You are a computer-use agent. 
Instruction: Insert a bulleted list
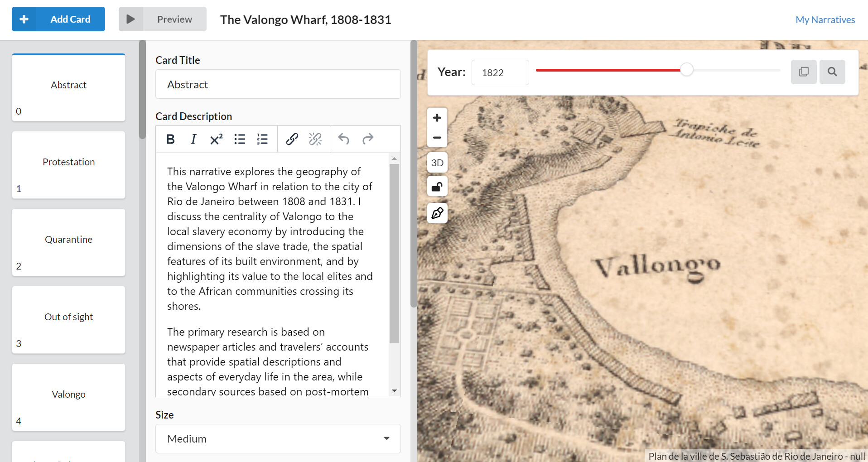(240, 139)
